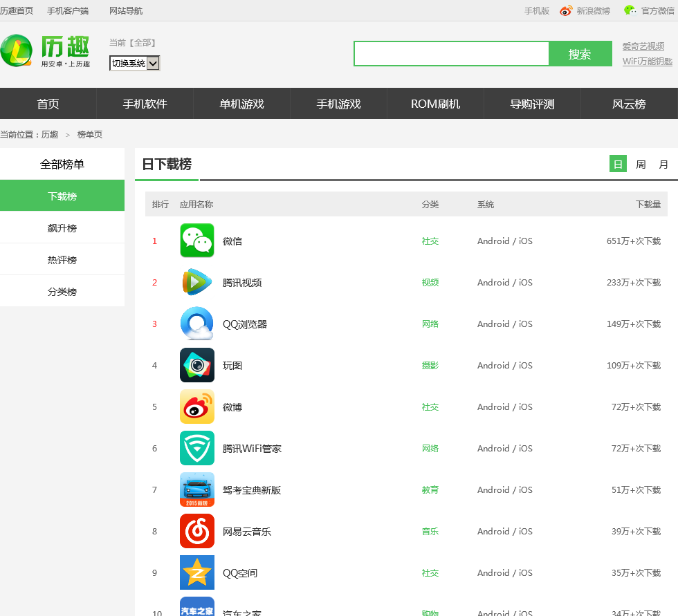
Task: Open the ROM刷机 nav menu
Action: [x=435, y=104]
